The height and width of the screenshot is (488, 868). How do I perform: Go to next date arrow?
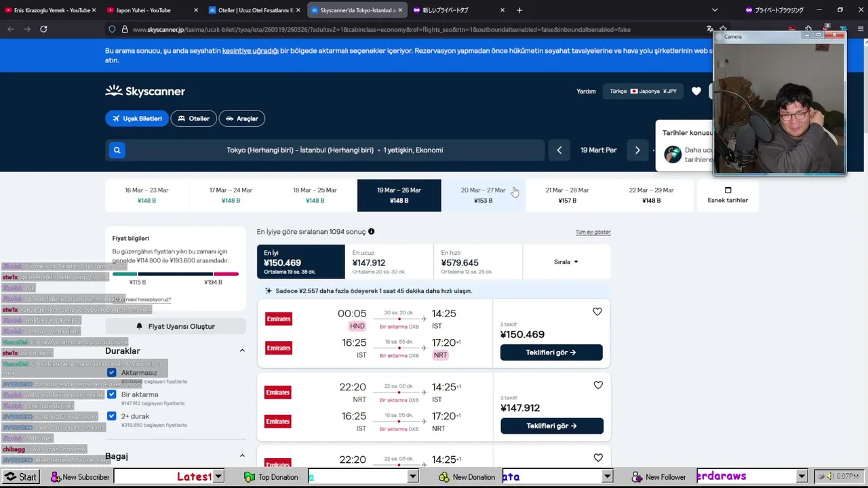point(637,150)
